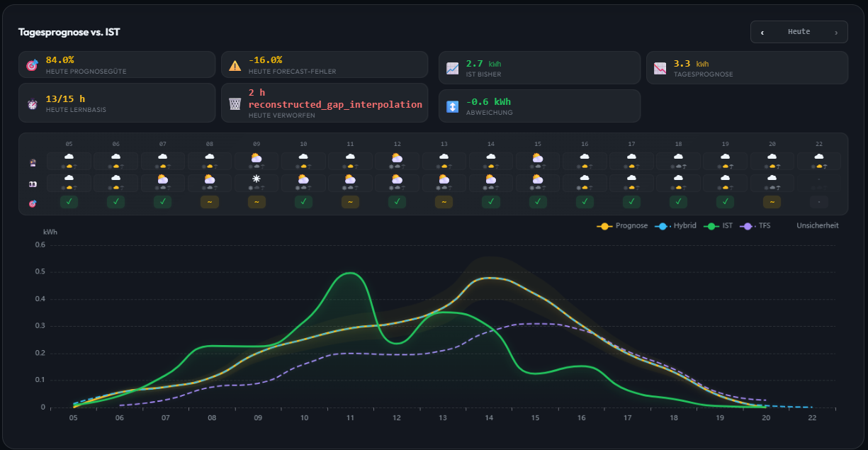Click the first weather row's leading icon
Screen dimensions: 868x450
(x=31, y=162)
